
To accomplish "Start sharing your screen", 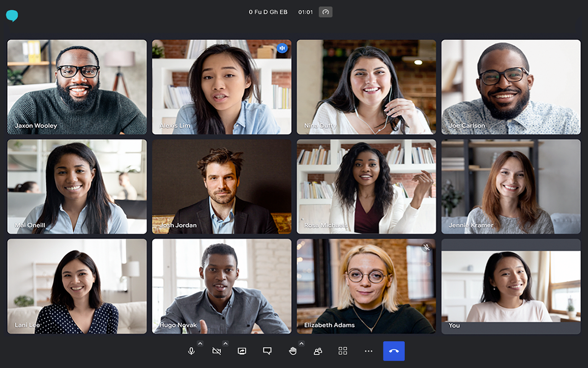I will [242, 351].
